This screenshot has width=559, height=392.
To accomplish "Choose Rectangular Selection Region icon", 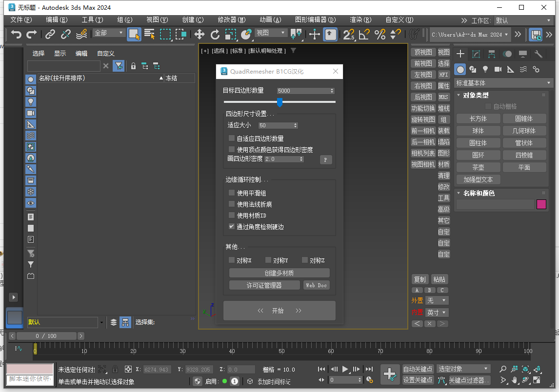I will pyautogui.click(x=165, y=35).
